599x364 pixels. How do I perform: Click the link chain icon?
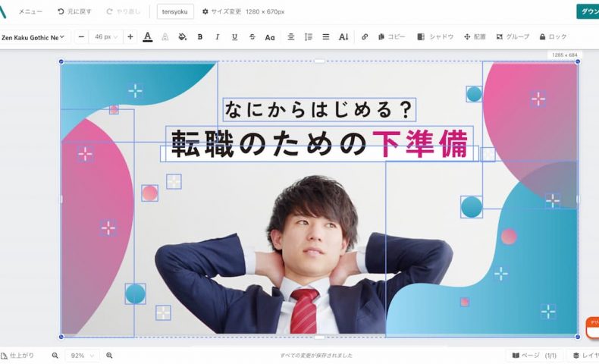point(365,37)
